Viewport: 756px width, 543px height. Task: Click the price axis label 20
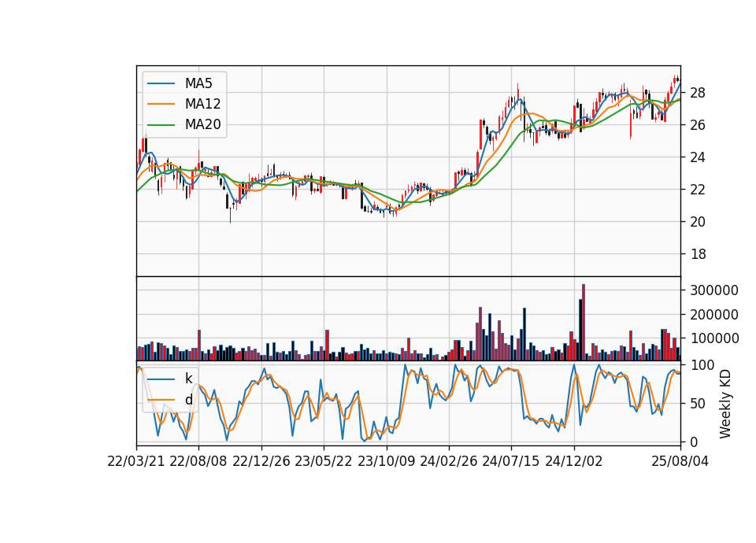(x=698, y=222)
